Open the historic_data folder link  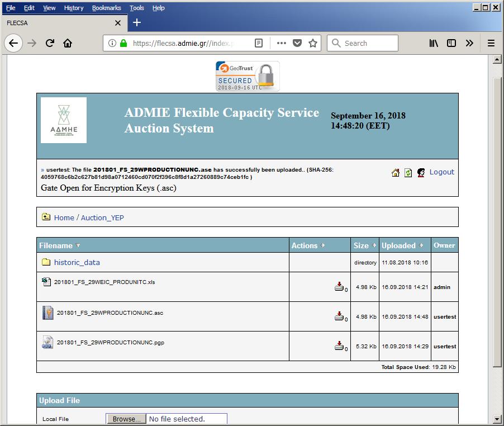coord(77,262)
